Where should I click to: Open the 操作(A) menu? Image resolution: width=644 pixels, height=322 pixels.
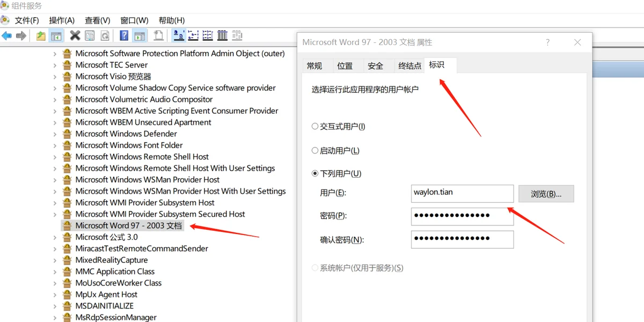click(x=62, y=20)
